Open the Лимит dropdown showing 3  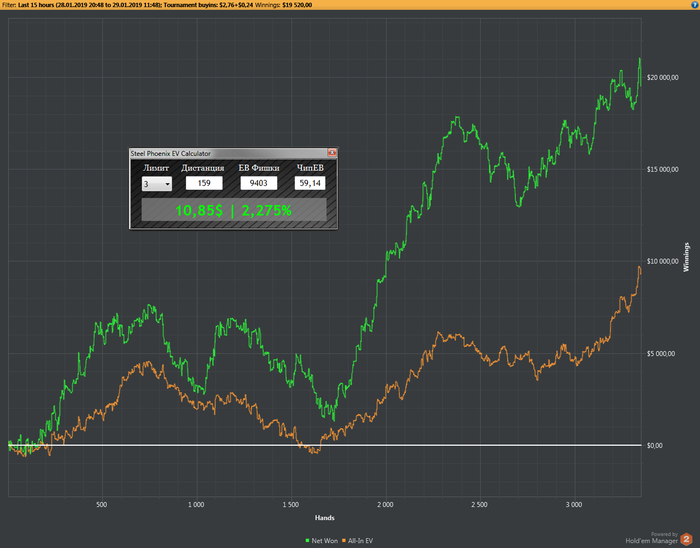157,184
